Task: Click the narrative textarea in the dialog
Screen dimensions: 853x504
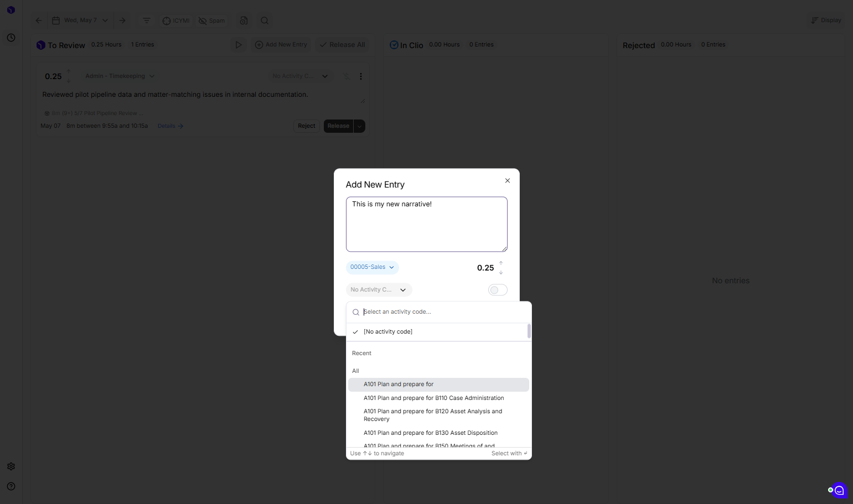Action: coord(427,224)
